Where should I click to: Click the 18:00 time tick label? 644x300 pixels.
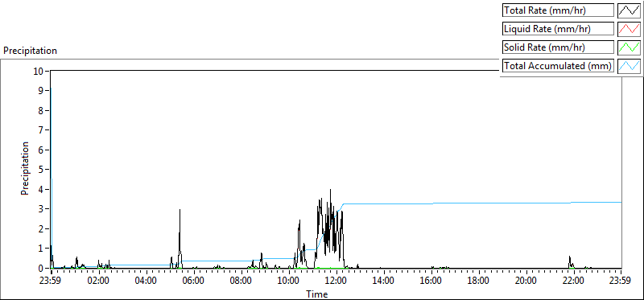pyautogui.click(x=479, y=282)
